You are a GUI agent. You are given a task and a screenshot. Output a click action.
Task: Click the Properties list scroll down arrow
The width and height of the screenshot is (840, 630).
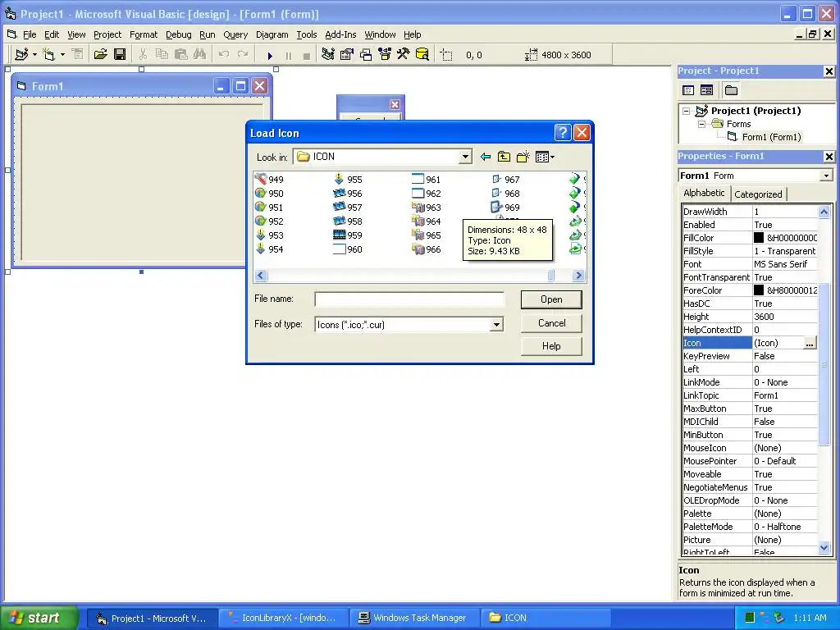click(824, 547)
